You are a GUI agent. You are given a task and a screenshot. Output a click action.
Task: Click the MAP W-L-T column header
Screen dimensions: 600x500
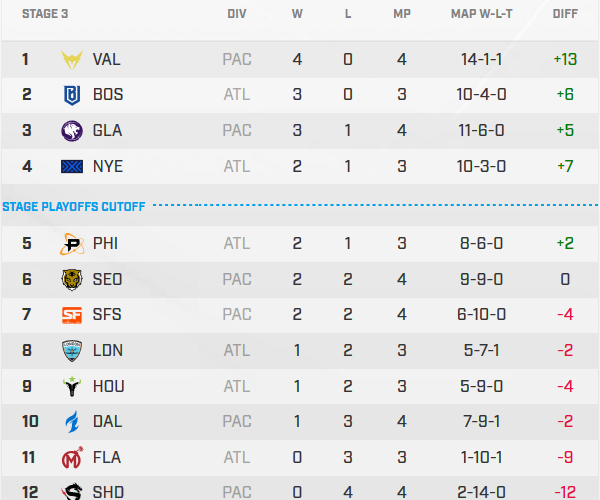[x=483, y=15]
